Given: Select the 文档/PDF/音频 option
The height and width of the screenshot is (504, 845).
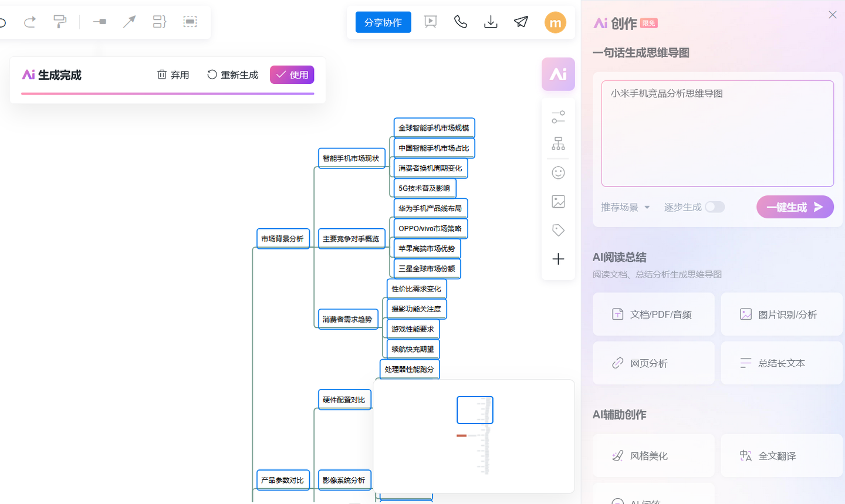Looking at the screenshot, I should point(654,314).
